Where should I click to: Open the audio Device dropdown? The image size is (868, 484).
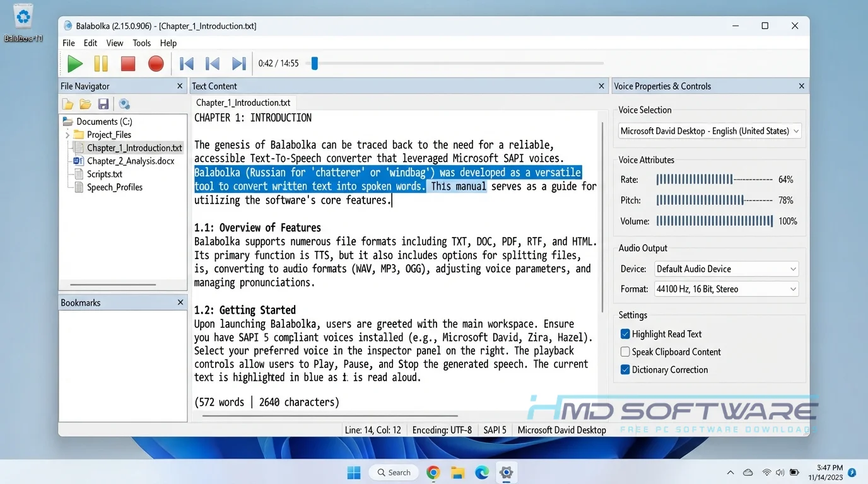(726, 269)
